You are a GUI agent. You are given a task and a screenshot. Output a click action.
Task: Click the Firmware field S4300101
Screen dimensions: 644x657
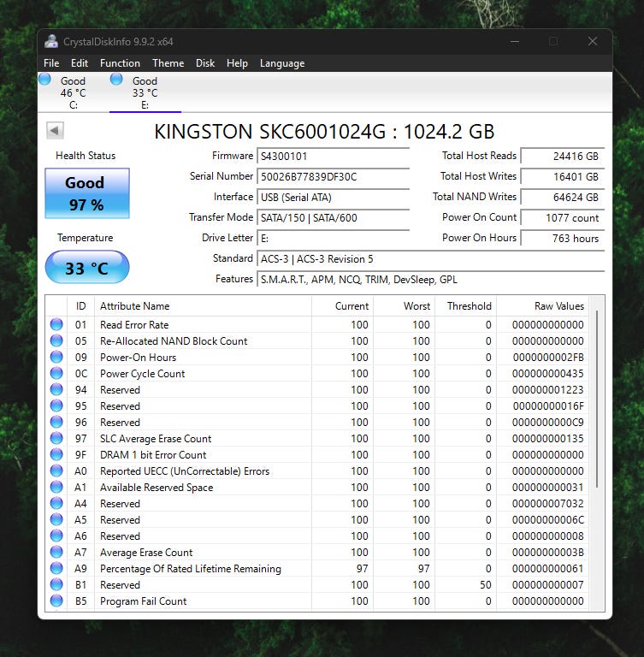[333, 157]
